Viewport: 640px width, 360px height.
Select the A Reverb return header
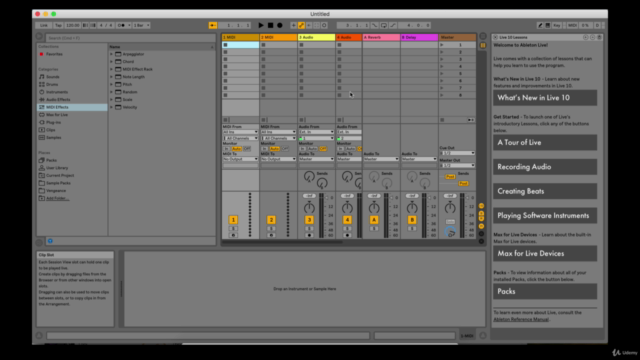[x=381, y=37]
